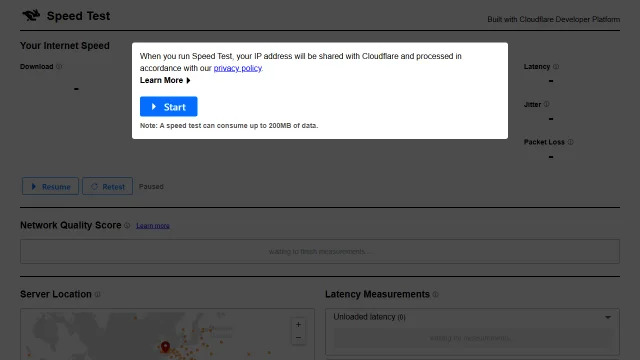
Task: Show info for Download
Action: click(59, 67)
